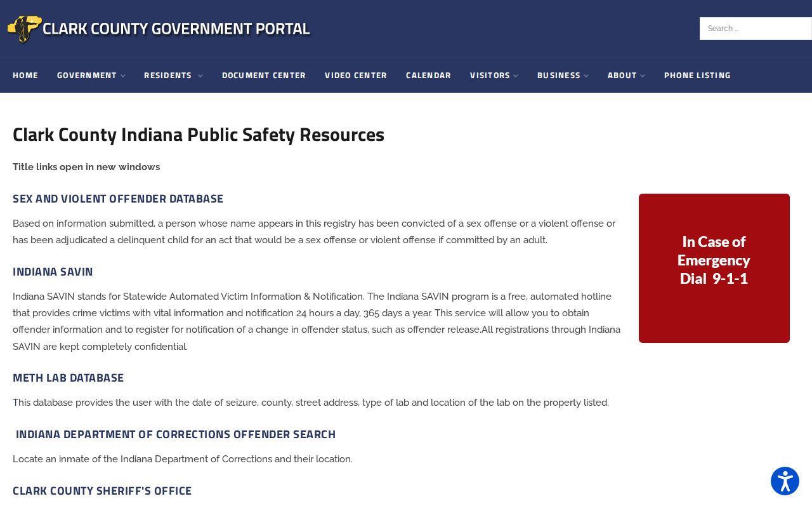The width and height of the screenshot is (812, 508).
Task: Click the 'This database provides the user' description
Action: click(x=311, y=403)
